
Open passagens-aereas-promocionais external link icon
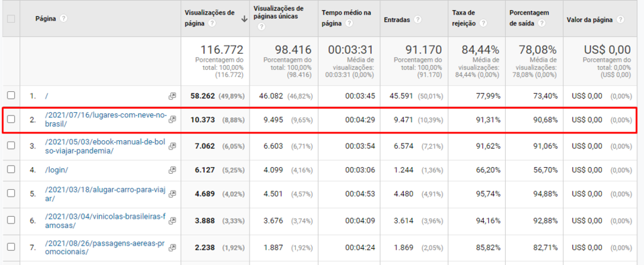click(172, 248)
